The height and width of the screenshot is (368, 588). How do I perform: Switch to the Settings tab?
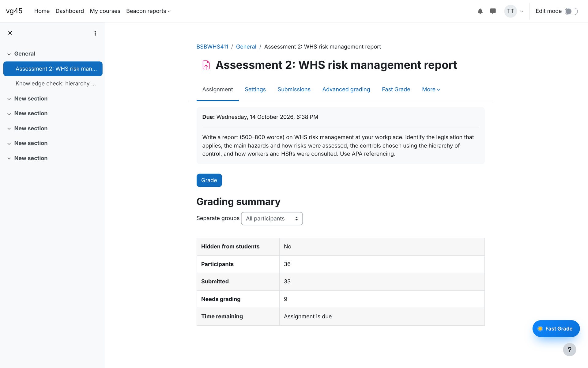(255, 90)
